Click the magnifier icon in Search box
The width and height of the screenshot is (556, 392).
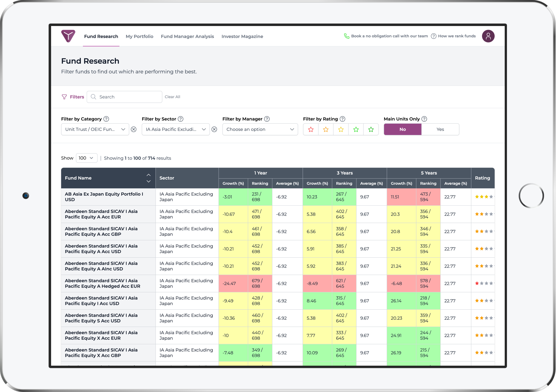coord(93,97)
